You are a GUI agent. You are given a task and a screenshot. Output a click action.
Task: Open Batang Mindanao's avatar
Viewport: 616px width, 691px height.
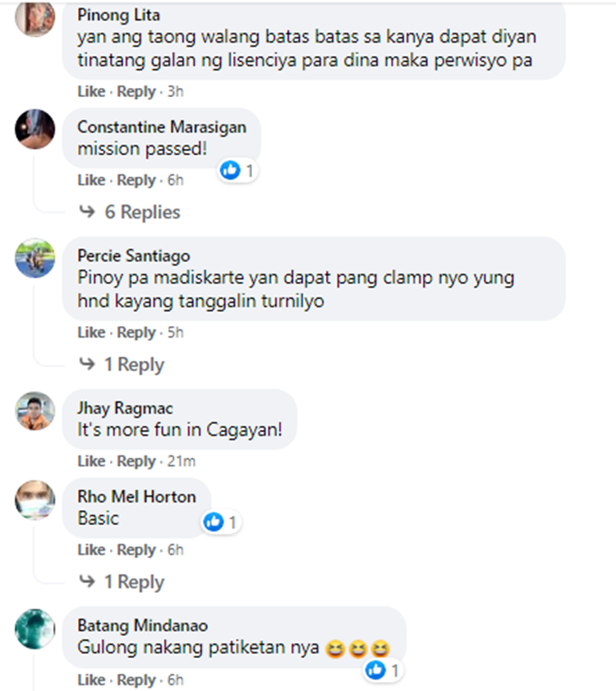(34, 629)
